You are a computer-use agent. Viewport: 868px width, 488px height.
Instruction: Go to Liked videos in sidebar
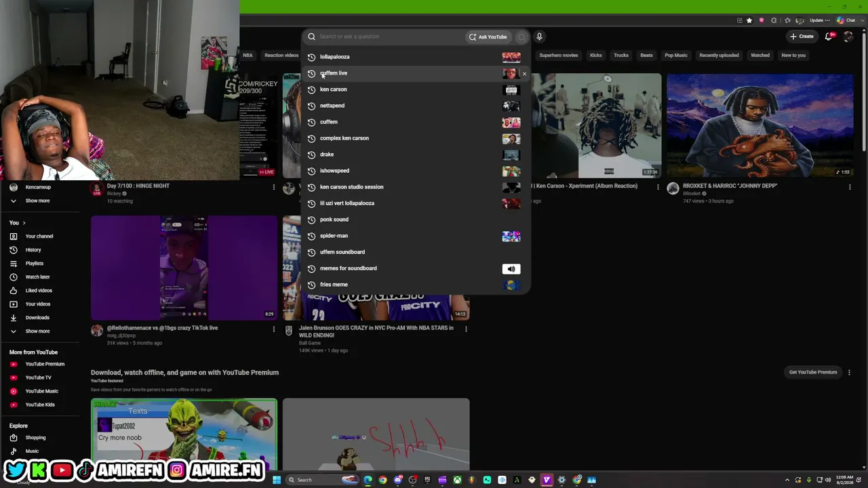point(39,291)
